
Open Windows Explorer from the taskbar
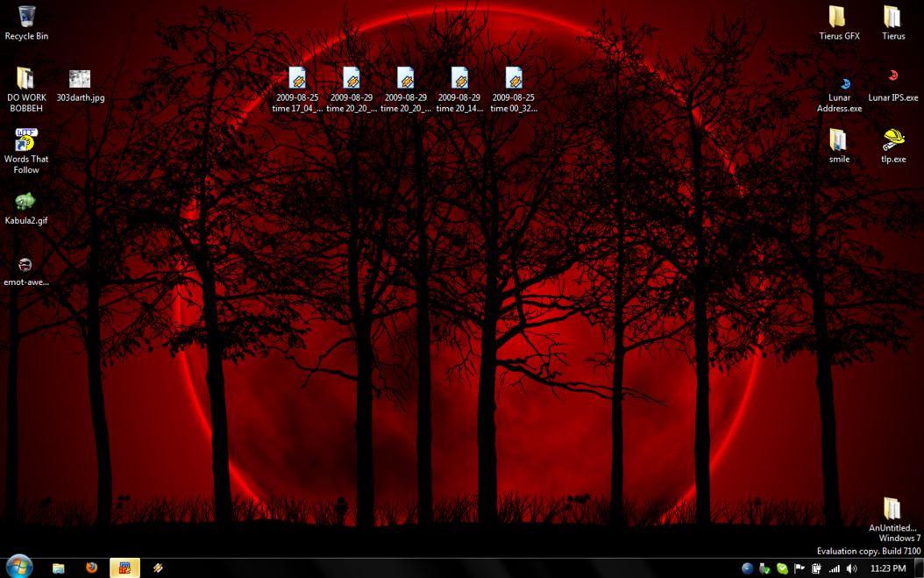tap(58, 567)
